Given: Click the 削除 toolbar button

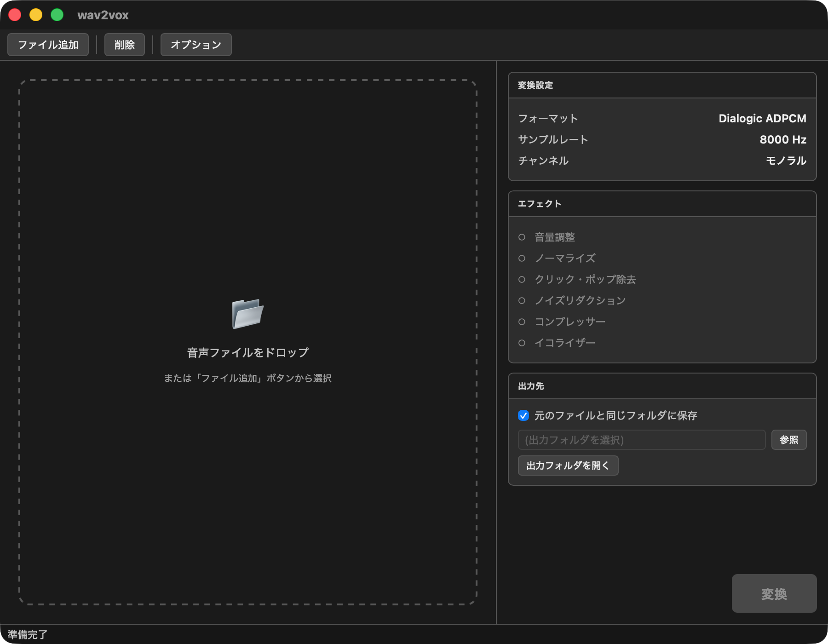Looking at the screenshot, I should coord(125,45).
